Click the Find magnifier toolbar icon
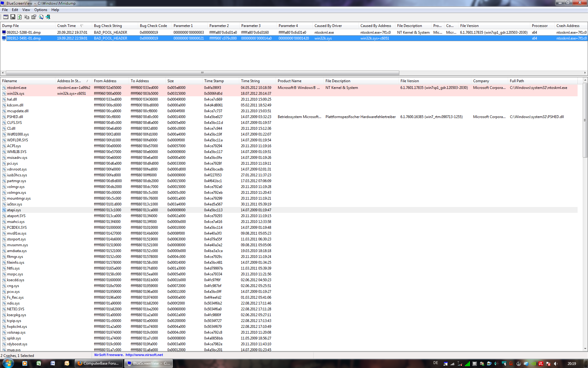Viewport: 588px width, 368px height. click(x=41, y=17)
